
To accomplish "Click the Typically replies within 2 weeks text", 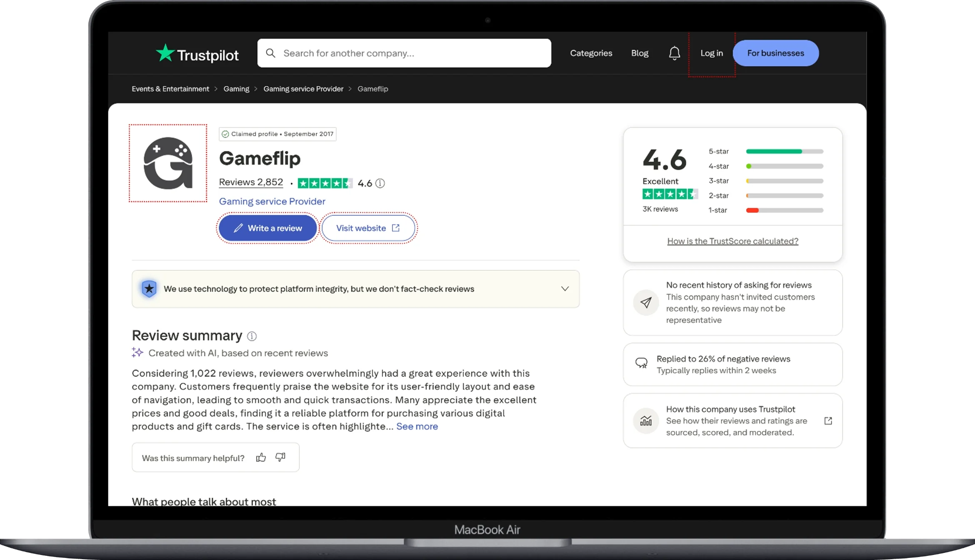I will [x=716, y=370].
